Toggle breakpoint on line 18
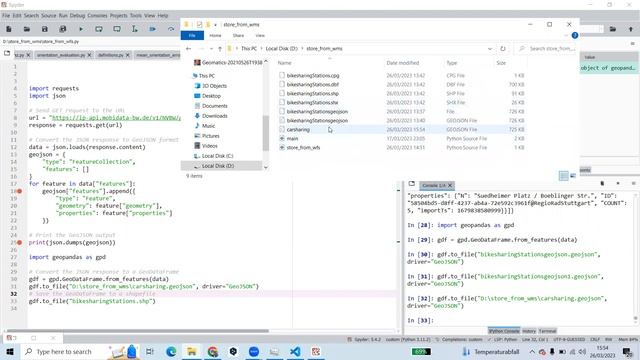 pos(20,191)
